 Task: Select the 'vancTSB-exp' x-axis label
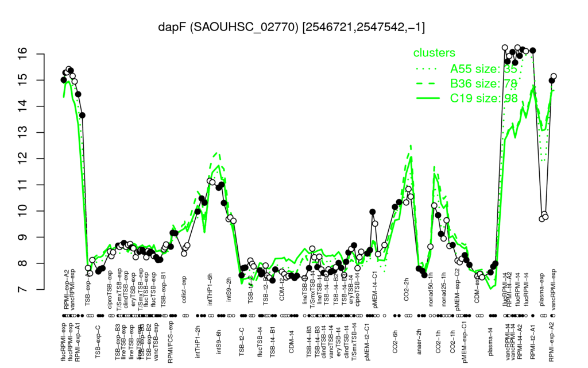156,341
